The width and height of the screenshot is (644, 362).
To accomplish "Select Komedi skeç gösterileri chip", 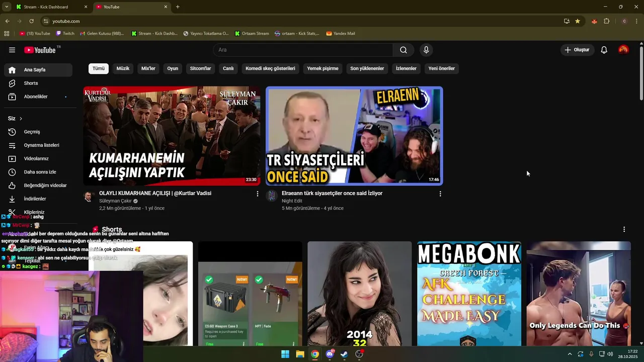I will coord(270,68).
